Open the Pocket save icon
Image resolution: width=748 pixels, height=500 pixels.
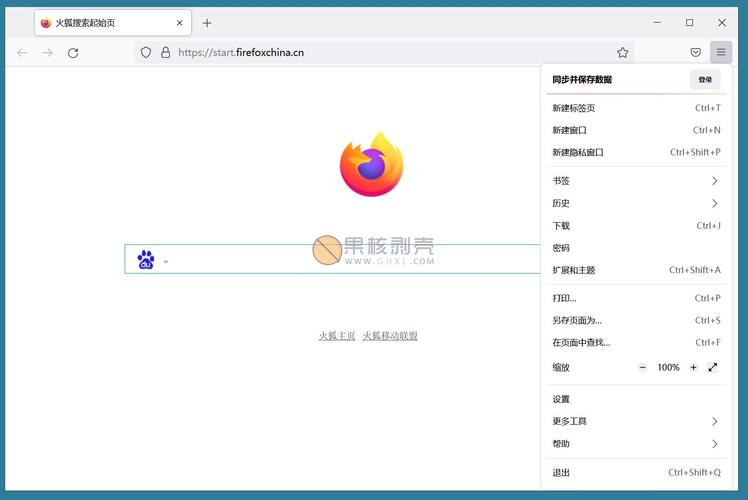click(x=695, y=52)
